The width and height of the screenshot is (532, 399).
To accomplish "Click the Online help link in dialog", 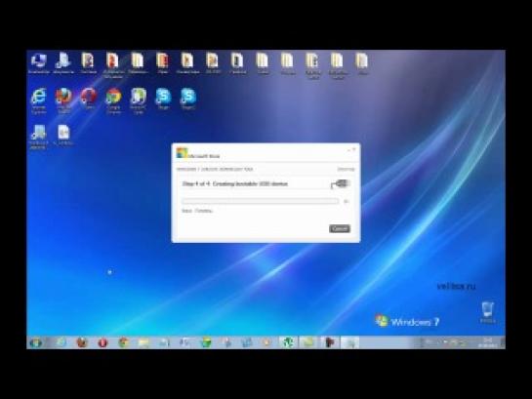I will coord(346,169).
